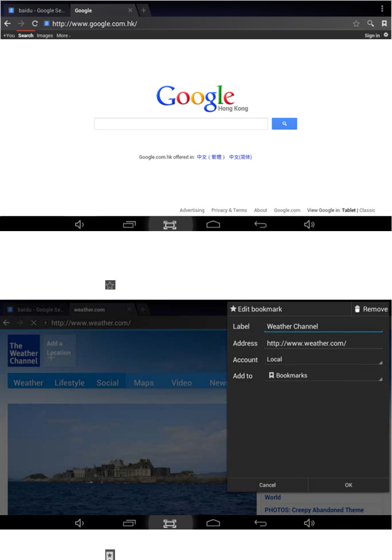The height and width of the screenshot is (560, 392).
Task: Switch to the baidu - Google Search tab in top window
Action: [x=37, y=10]
